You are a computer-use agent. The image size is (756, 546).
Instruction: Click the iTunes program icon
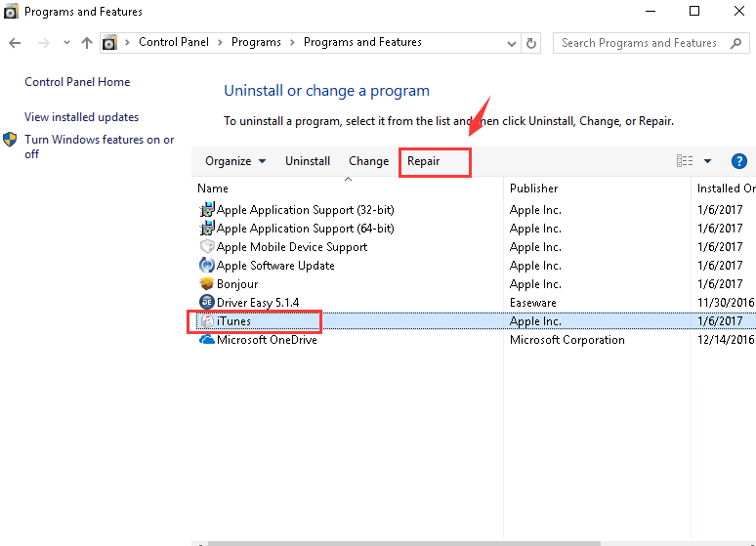[206, 321]
